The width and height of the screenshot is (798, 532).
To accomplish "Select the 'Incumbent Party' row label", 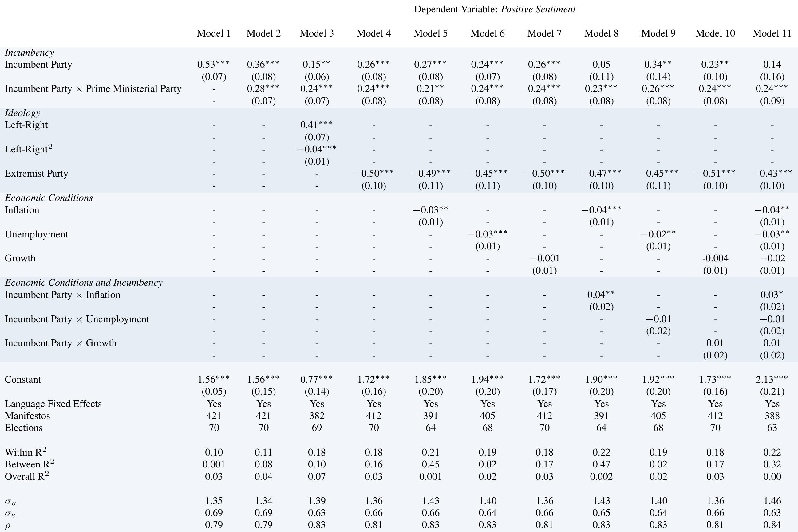I will (x=38, y=65).
